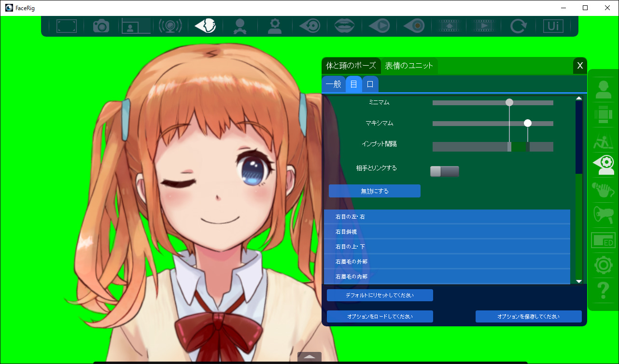
Task: Select the 一般 sub-tab
Action: (x=334, y=84)
